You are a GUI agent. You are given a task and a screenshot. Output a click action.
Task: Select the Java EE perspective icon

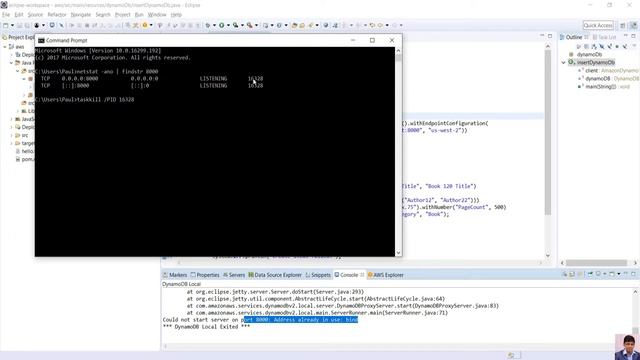click(633, 25)
